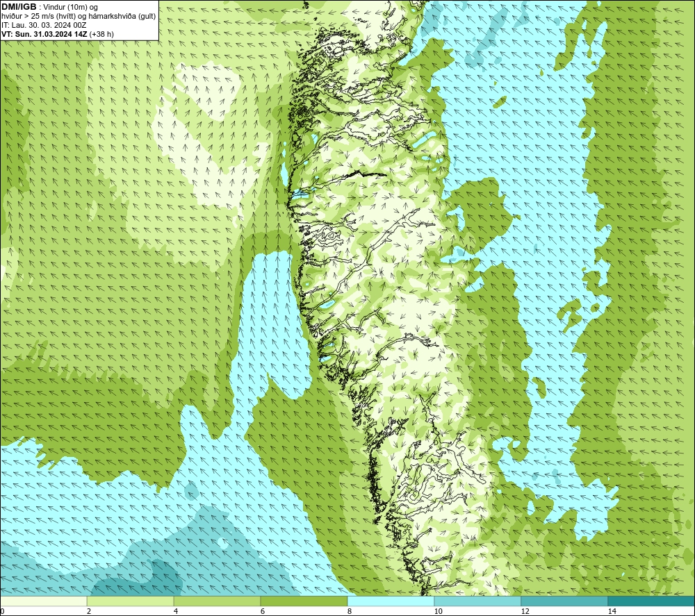Click the DMI/IGB title text
The image size is (695, 616).
click(19, 7)
